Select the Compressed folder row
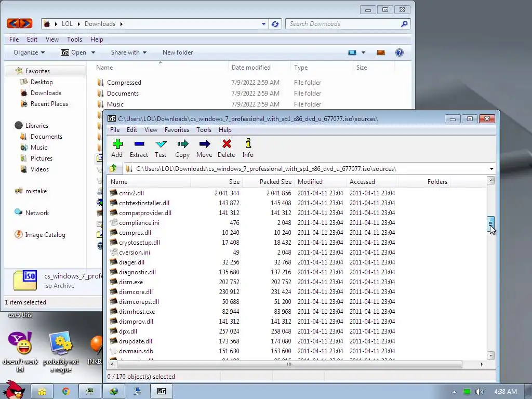This screenshot has height=399, width=532. pos(246,83)
